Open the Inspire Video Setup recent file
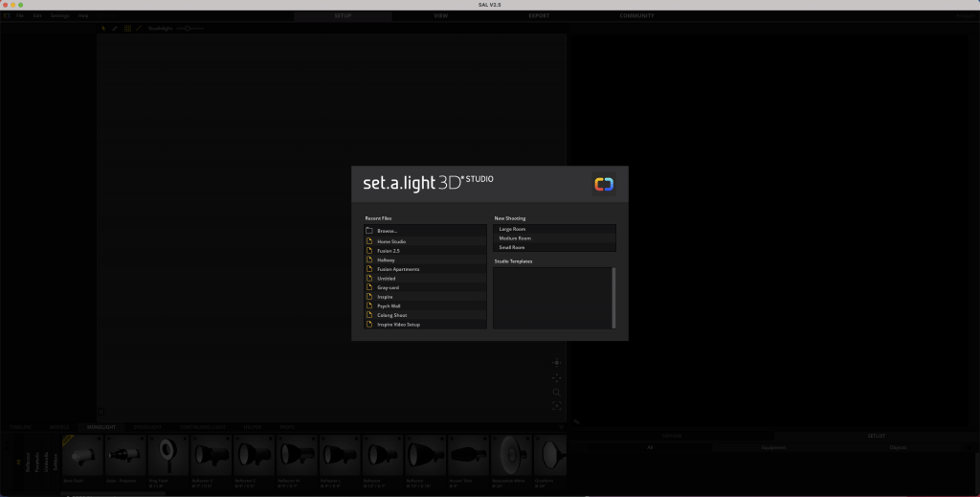The image size is (980, 497). (x=425, y=325)
